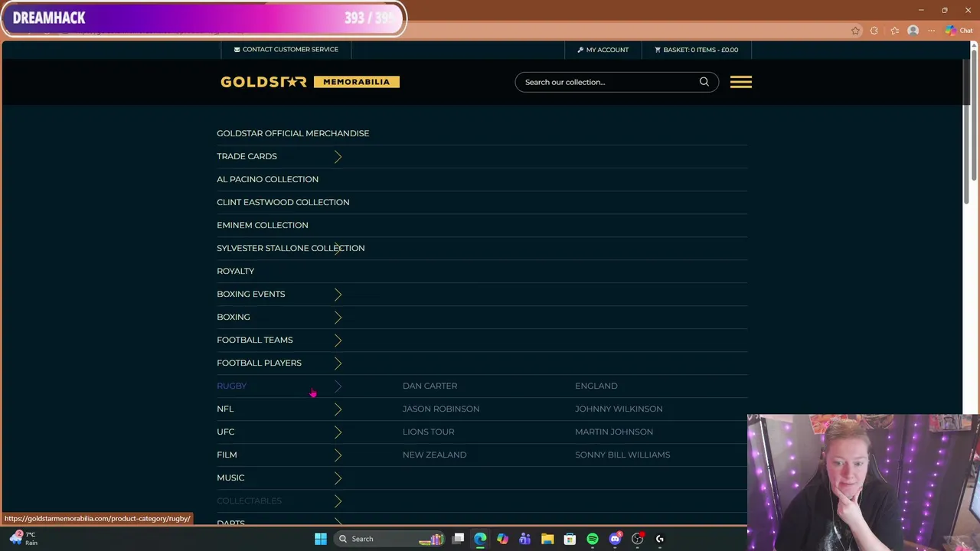Click the Collectables menu label
The height and width of the screenshot is (551, 980).
coord(249,500)
